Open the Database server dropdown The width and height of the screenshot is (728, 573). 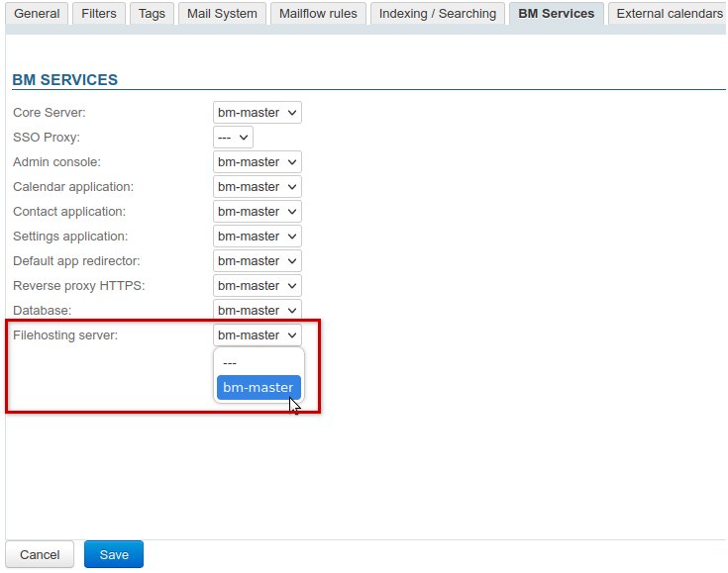257,310
